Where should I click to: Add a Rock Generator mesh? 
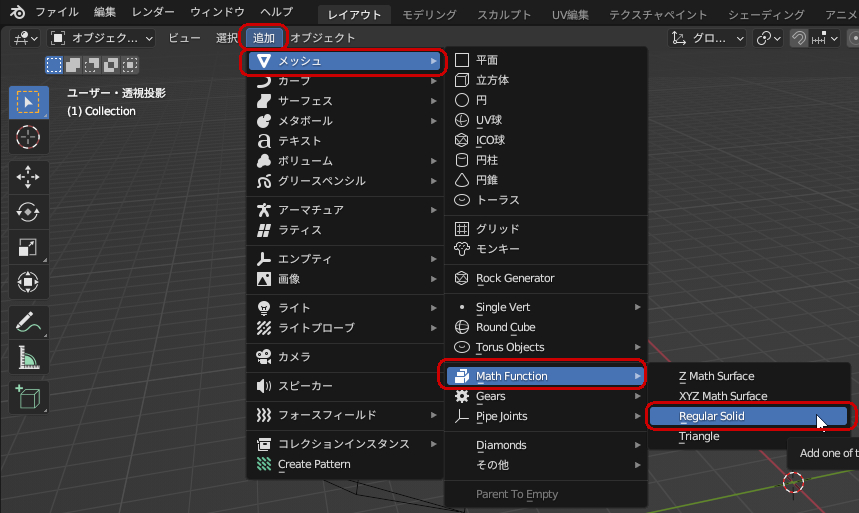pos(546,278)
